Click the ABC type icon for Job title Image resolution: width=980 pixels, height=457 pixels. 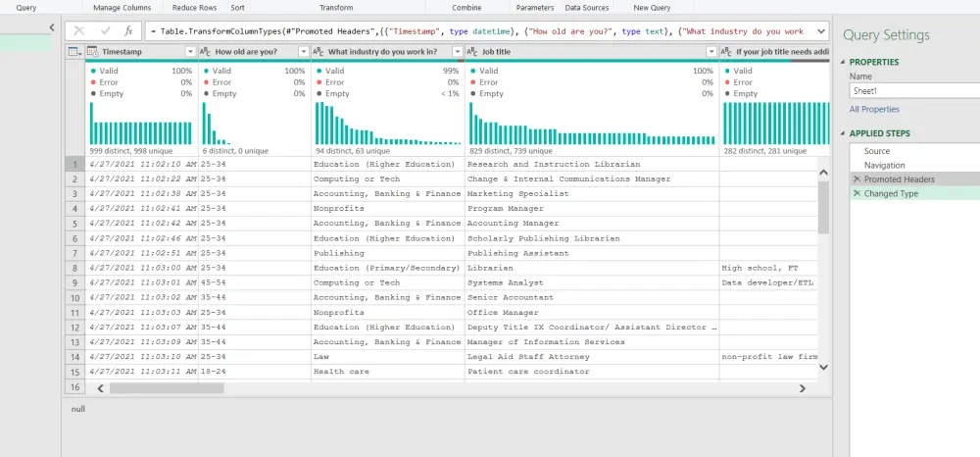(472, 51)
